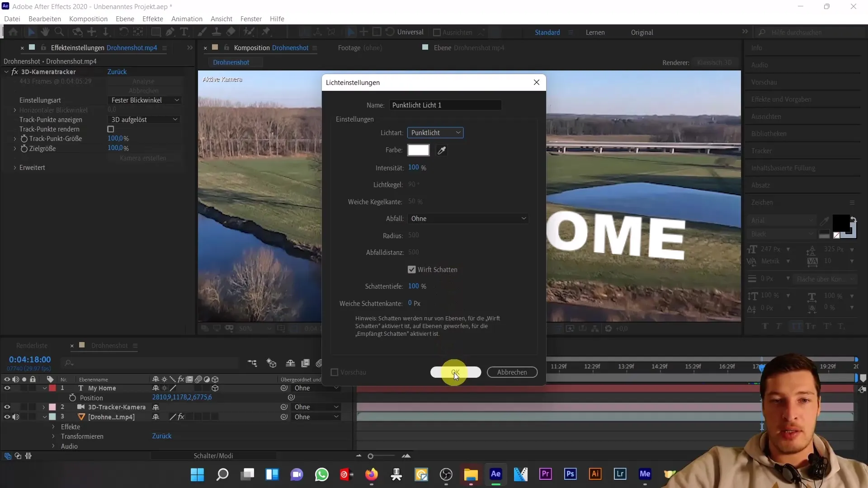Screen dimensions: 868x488
Task: Toggle the Wirft Schatten checkbox
Action: coord(412,269)
